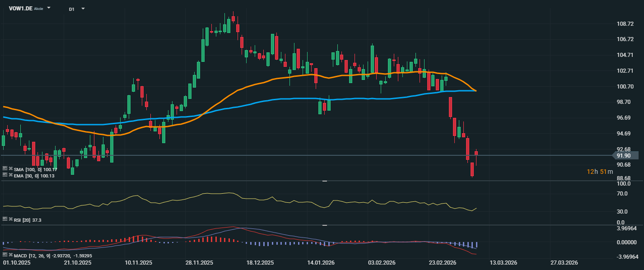Image resolution: width=644 pixels, height=270 pixels.
Task: Expand the VOW1.DE symbol dropdown arrow
Action: [49, 8]
